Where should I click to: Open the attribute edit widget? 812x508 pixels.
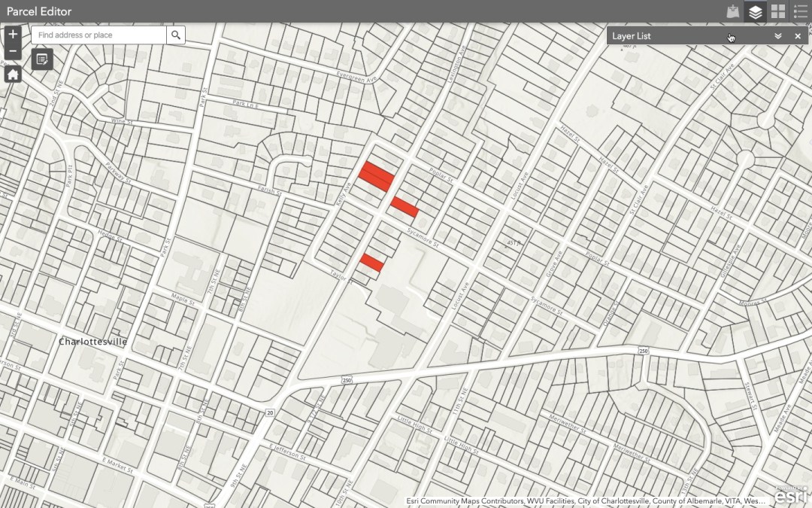coord(42,59)
